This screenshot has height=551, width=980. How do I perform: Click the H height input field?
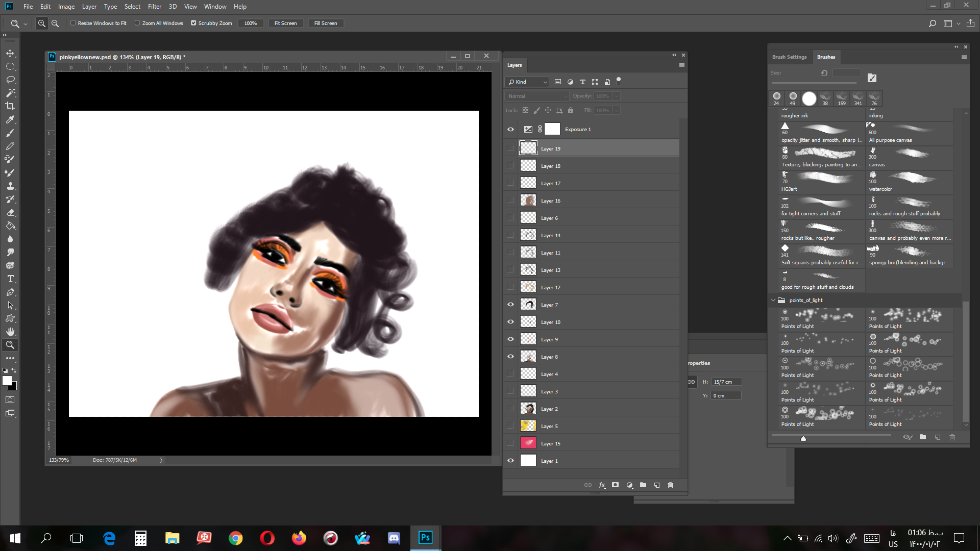click(x=726, y=382)
